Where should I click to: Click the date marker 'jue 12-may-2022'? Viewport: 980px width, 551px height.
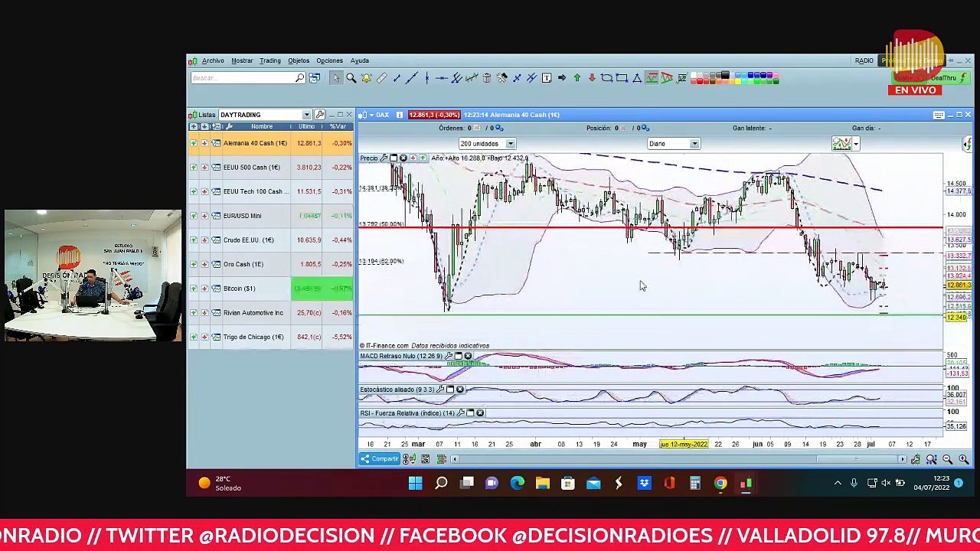(x=684, y=444)
